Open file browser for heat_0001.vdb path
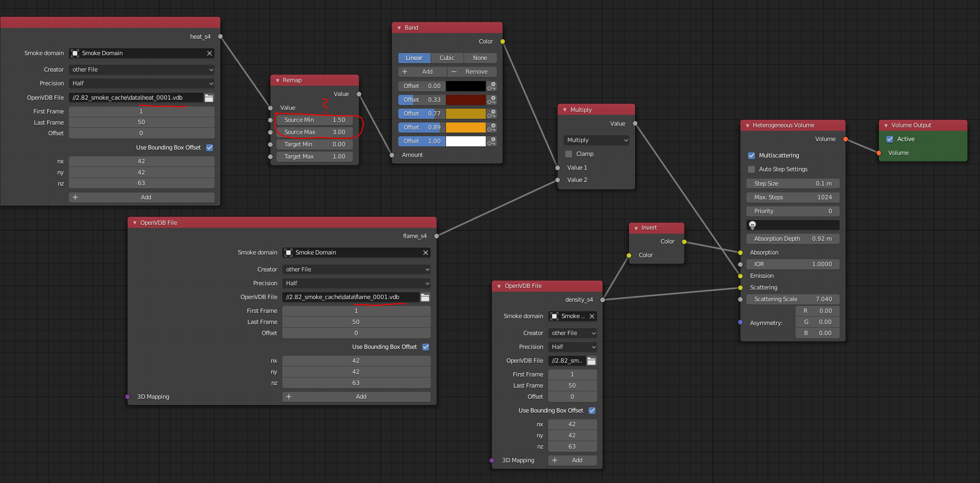The height and width of the screenshot is (483, 980). 209,98
